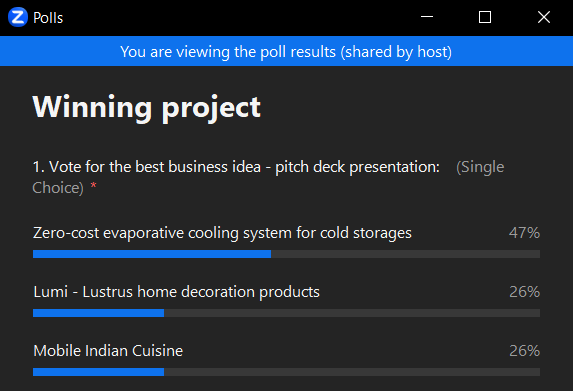Click the Zero-cost cooling result progress bar

coord(286,254)
